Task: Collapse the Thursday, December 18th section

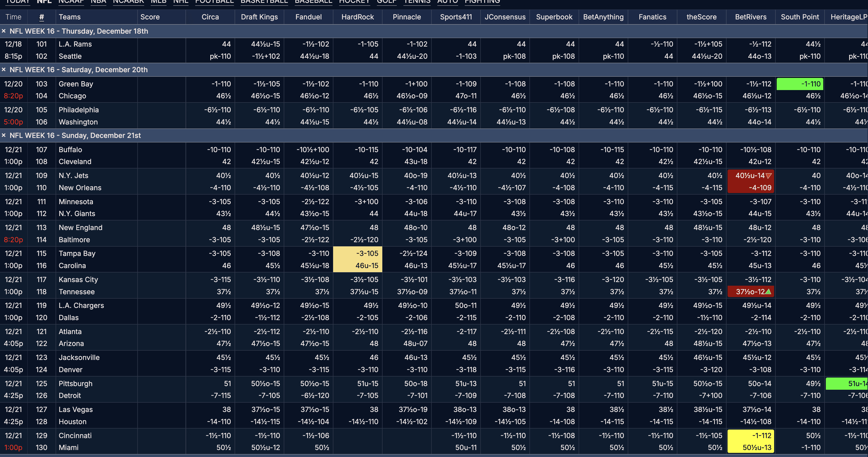Action: pyautogui.click(x=4, y=31)
